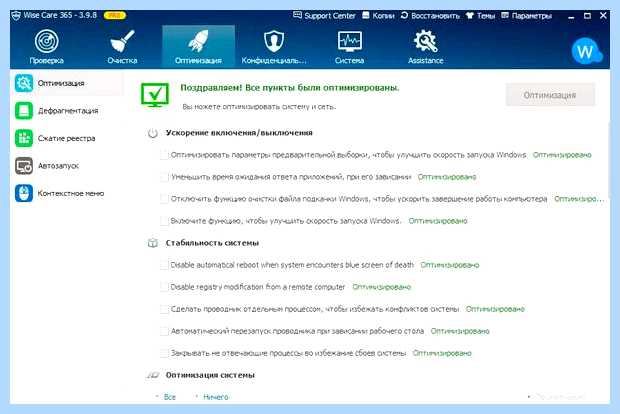Image resolution: width=620 pixels, height=414 pixels.
Task: Open the Проверка section icon
Action: 46,41
